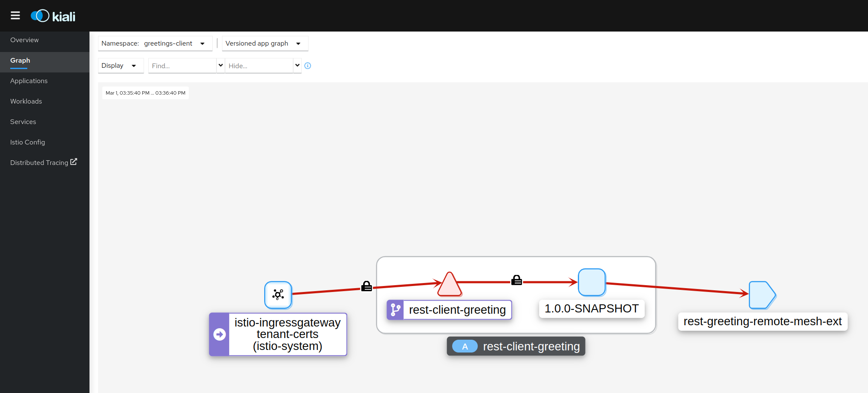
Task: Click the mTLS lock on ingressgateway edge
Action: [366, 286]
